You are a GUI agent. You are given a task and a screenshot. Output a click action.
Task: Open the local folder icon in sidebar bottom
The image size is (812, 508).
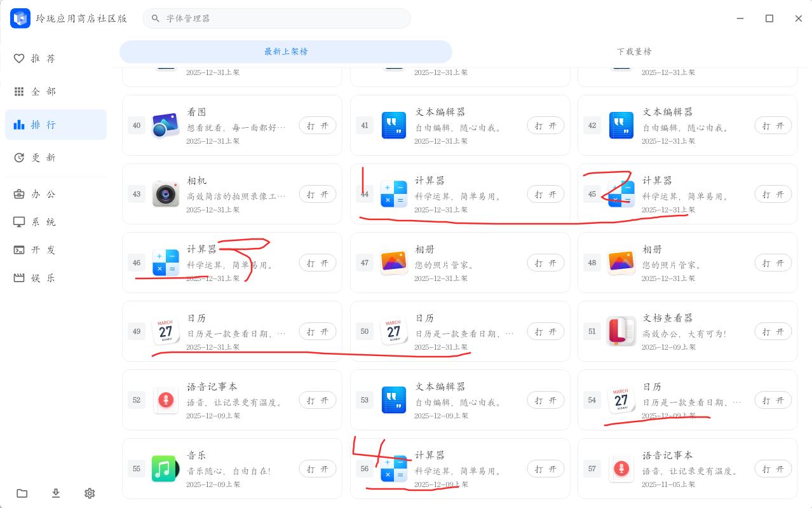pos(22,493)
